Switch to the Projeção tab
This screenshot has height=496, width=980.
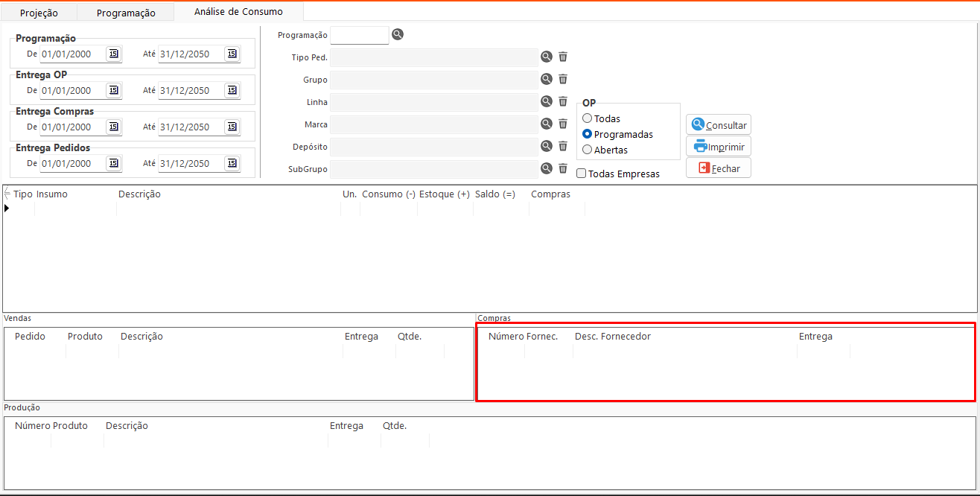(39, 13)
